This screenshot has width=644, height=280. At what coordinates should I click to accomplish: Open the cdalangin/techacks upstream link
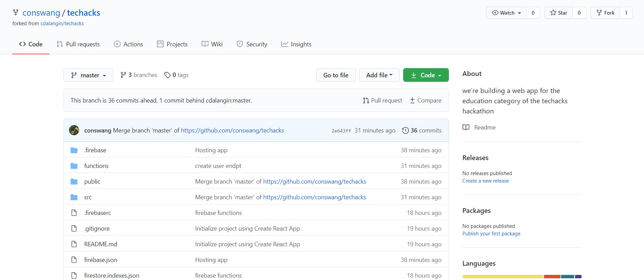62,24
